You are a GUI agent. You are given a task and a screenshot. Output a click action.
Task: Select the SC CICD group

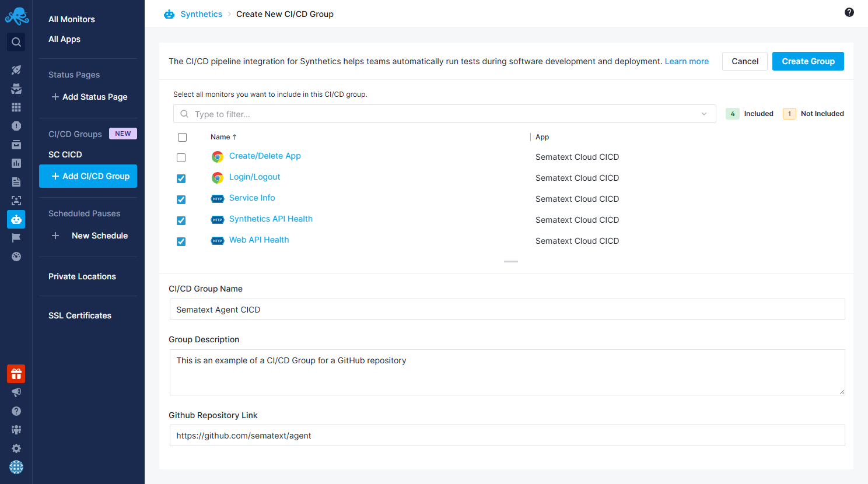65,155
